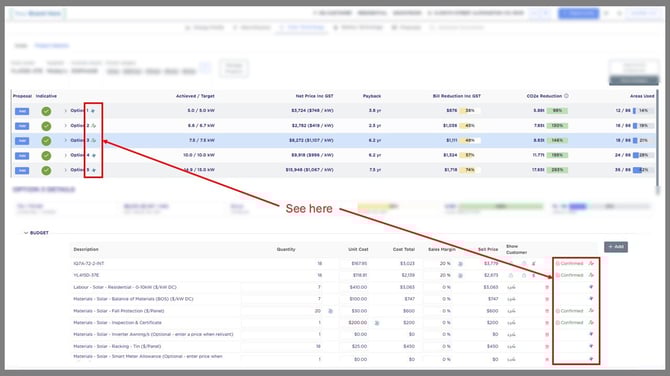Click '10.0 / 10.0 kW' value in Option 4 row
This screenshot has width=670, height=376.
pos(199,155)
